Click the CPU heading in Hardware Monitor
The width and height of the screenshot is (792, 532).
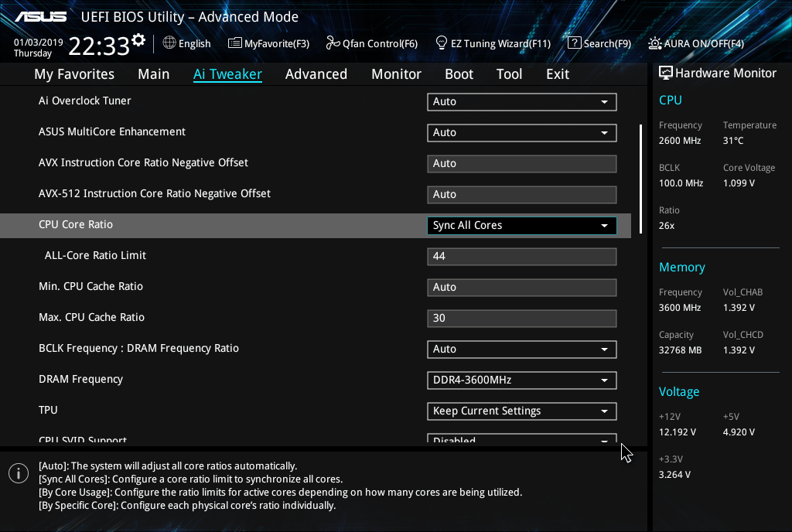tap(671, 101)
